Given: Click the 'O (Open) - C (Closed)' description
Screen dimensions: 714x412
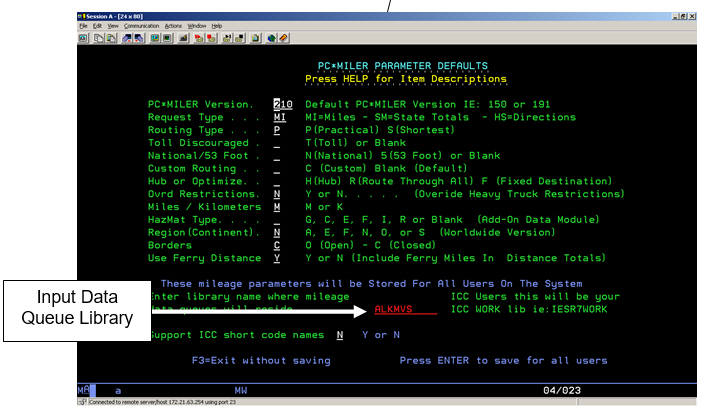Looking at the screenshot, I should tap(370, 245).
